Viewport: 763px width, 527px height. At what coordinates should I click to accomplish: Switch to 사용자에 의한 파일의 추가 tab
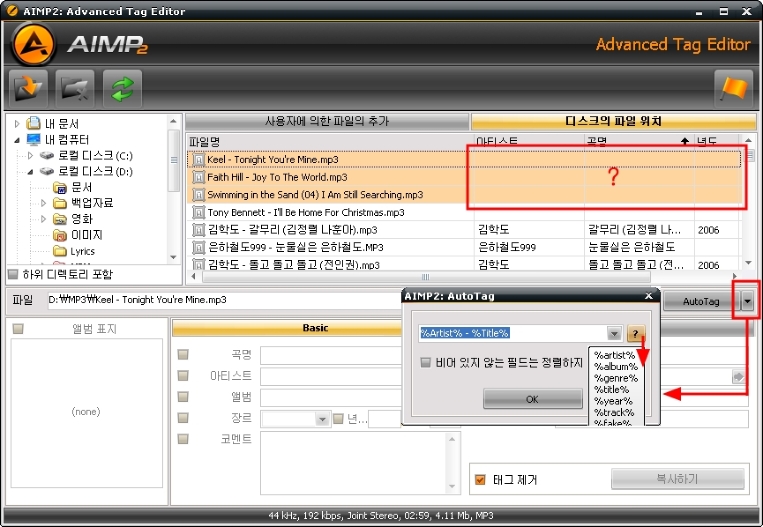[327, 121]
